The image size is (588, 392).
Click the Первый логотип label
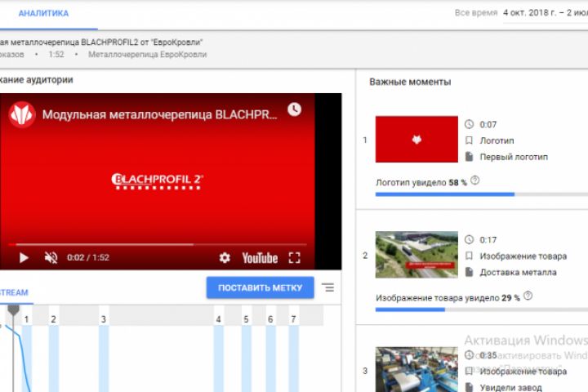[514, 157]
